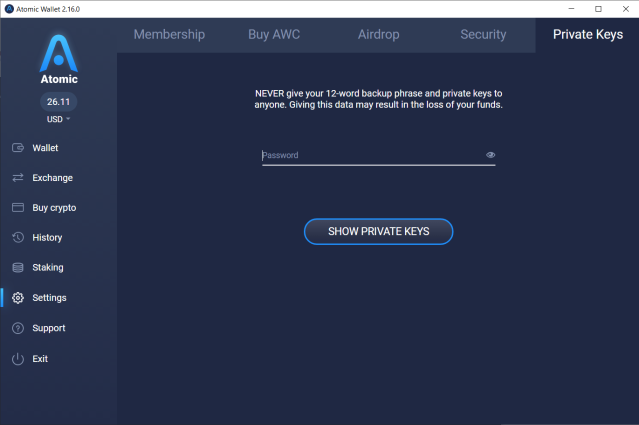639x425 pixels.
Task: Click the Exit label in sidebar
Action: tap(40, 359)
